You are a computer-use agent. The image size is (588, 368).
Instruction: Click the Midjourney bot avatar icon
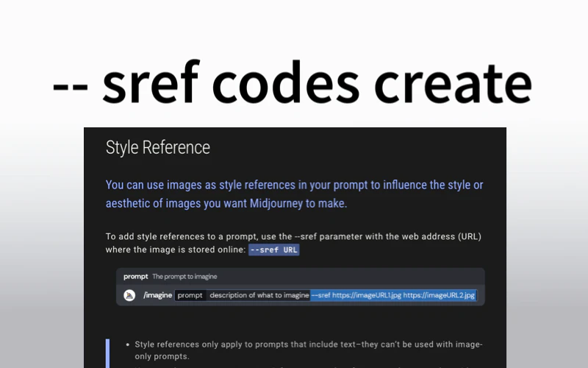pyautogui.click(x=129, y=295)
